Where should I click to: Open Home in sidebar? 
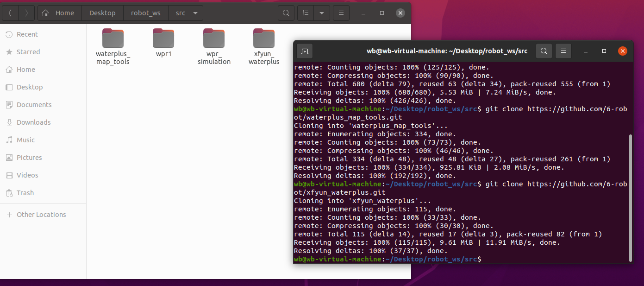[43, 70]
